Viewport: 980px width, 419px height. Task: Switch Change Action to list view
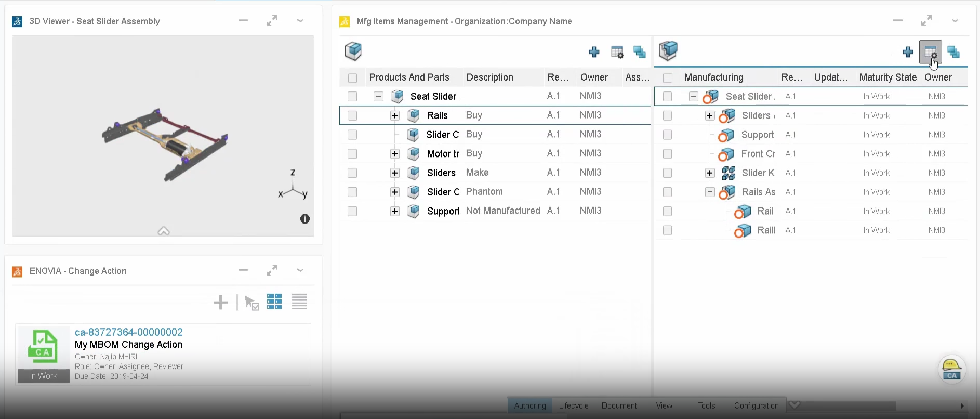tap(299, 302)
